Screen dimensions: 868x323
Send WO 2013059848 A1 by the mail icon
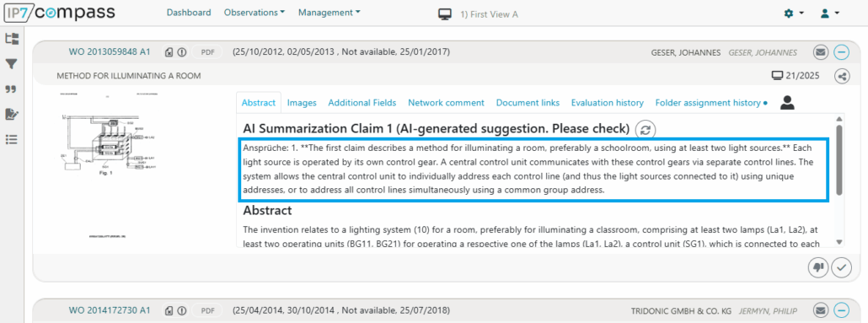pyautogui.click(x=821, y=52)
